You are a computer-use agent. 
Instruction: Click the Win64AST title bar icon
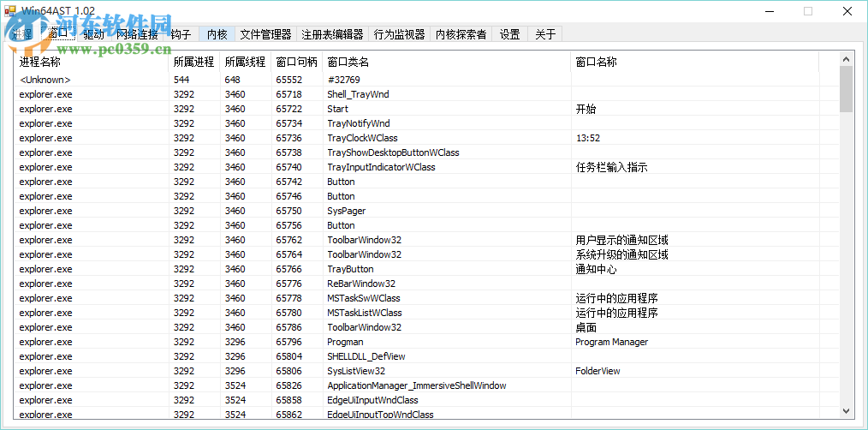[x=10, y=11]
